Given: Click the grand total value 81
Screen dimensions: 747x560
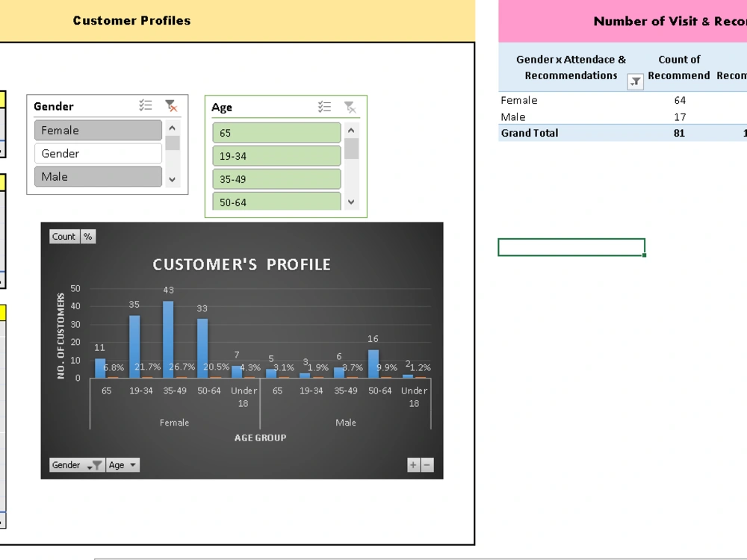Looking at the screenshot, I should pyautogui.click(x=679, y=133).
